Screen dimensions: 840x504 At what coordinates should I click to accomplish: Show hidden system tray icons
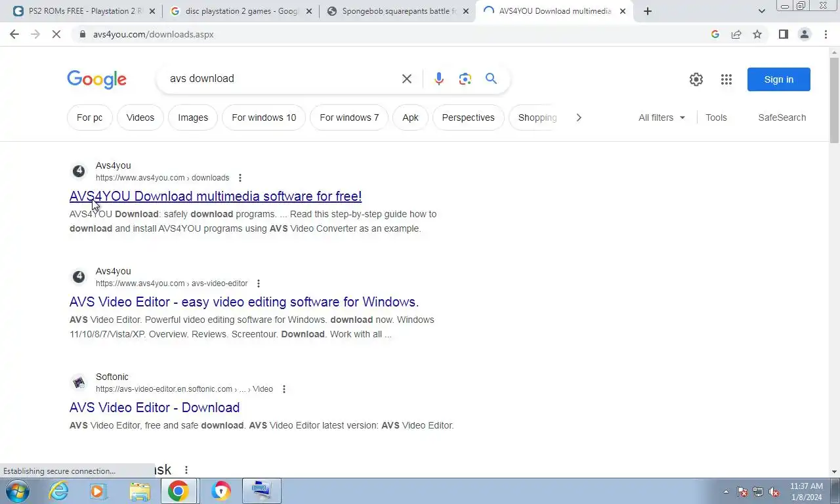pos(726,492)
